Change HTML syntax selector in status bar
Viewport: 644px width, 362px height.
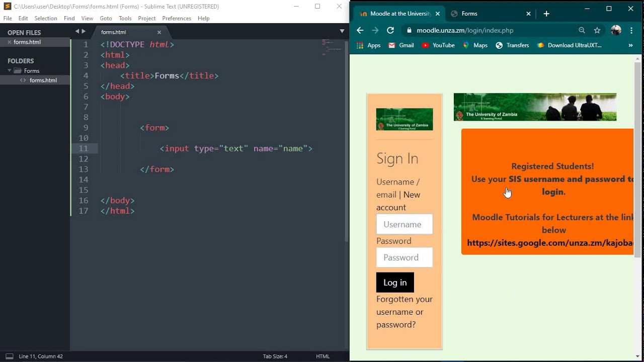point(323,356)
